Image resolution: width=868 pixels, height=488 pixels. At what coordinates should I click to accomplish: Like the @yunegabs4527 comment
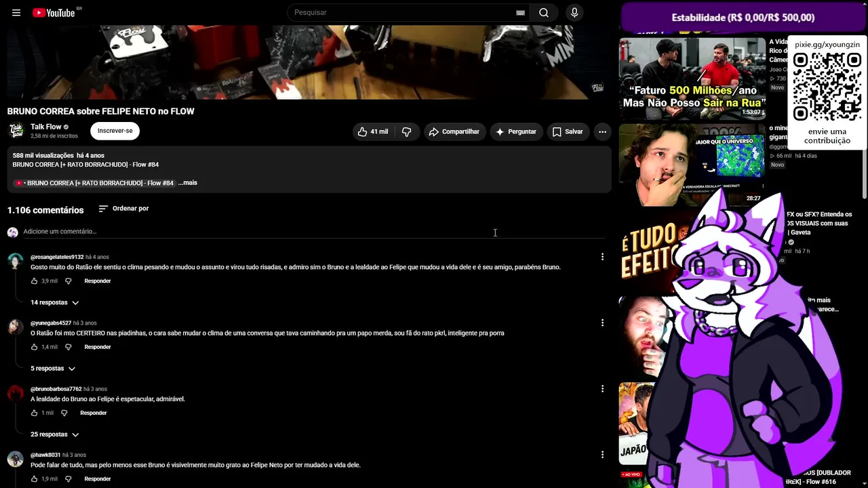click(35, 347)
